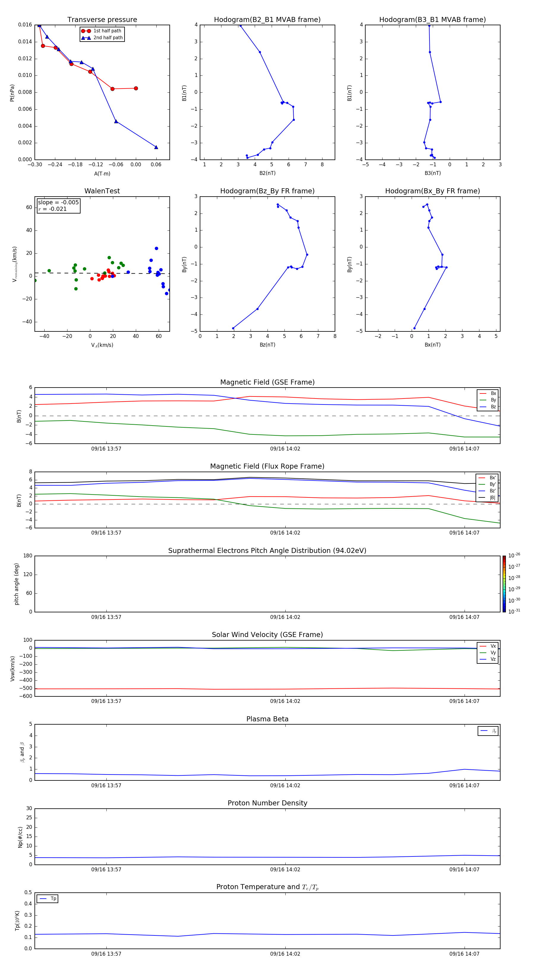Select the βp legend entry in Plasma Beta
The width and height of the screenshot is (535, 980).
[488, 731]
